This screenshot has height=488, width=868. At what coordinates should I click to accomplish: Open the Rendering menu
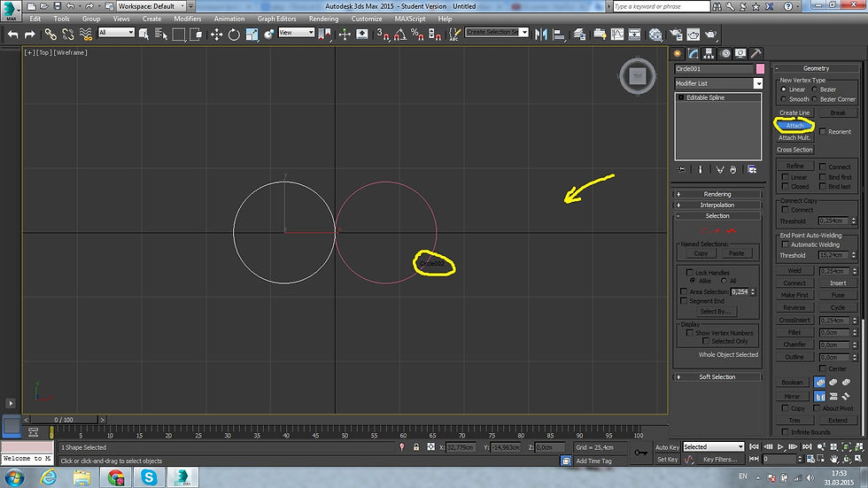point(324,19)
